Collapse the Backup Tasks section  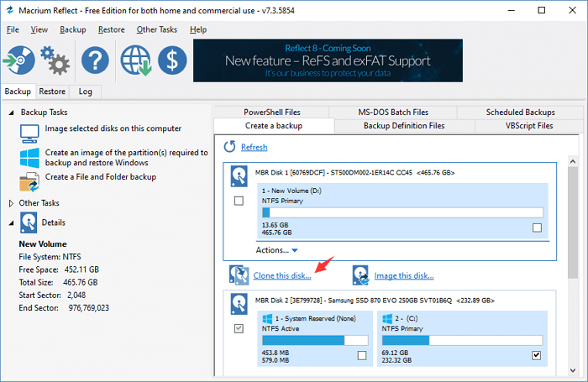tap(11, 112)
